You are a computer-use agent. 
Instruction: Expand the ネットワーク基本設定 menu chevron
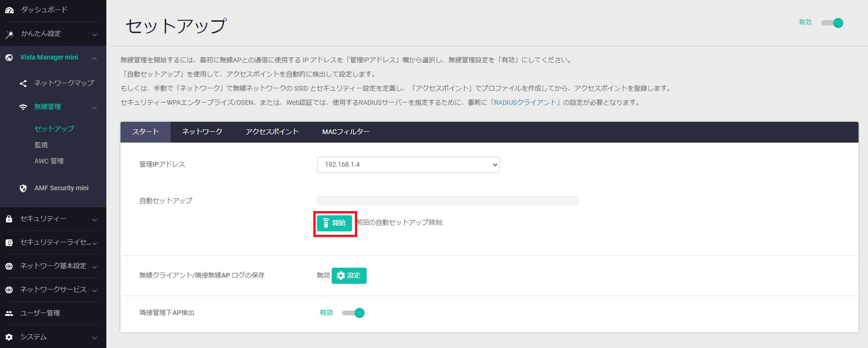click(x=95, y=267)
